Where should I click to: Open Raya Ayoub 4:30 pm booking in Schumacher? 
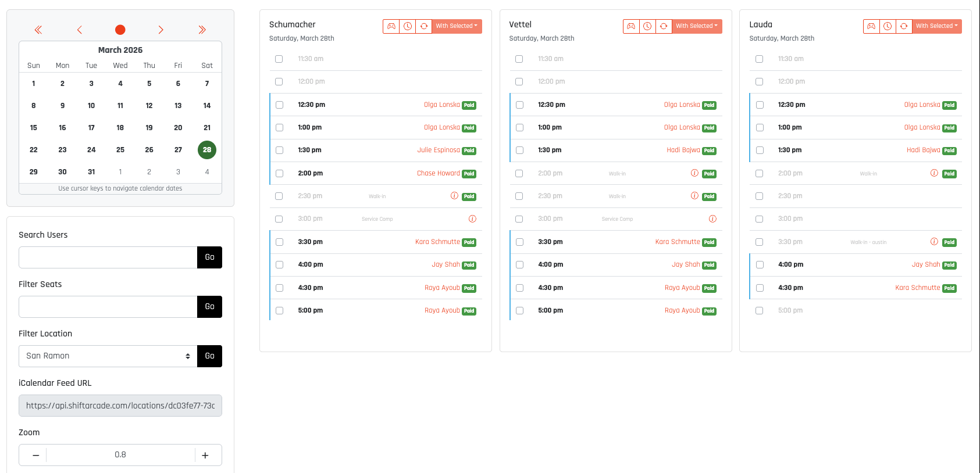[x=442, y=288]
